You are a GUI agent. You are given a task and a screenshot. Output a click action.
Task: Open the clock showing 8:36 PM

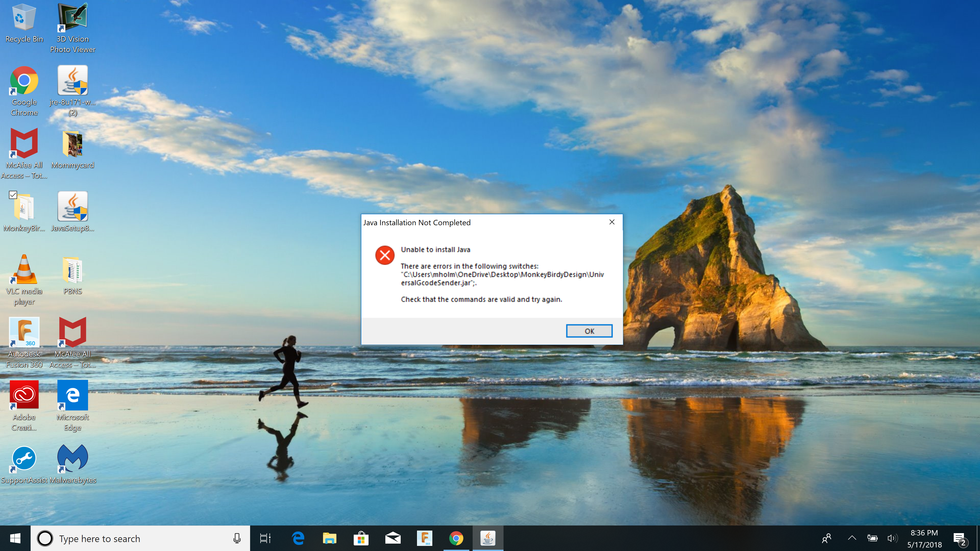tap(924, 539)
